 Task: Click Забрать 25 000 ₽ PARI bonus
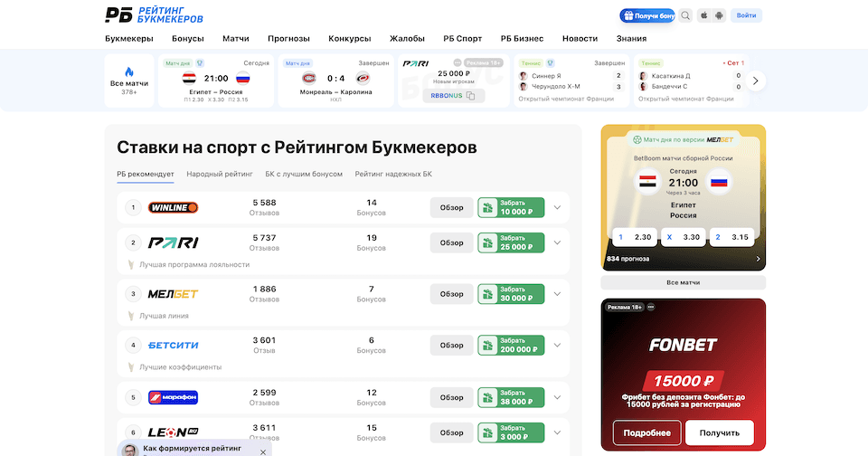click(x=511, y=242)
